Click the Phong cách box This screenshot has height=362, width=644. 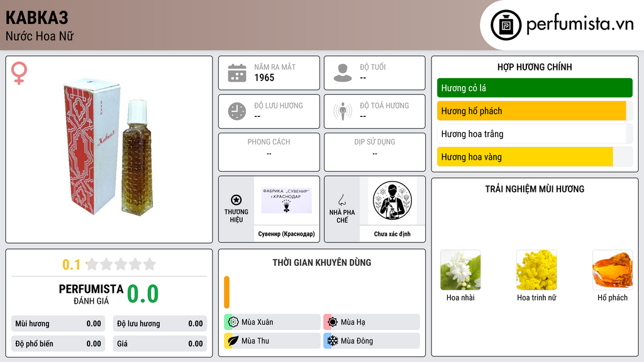[269, 152]
